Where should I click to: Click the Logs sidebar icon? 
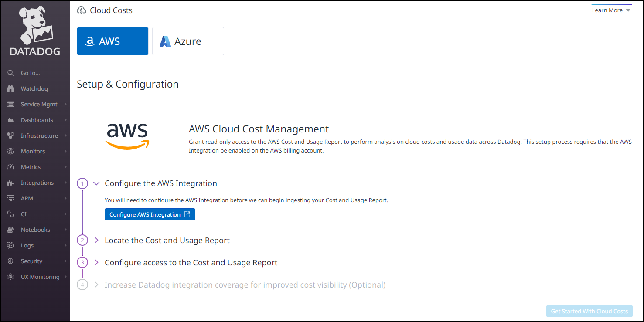[11, 245]
